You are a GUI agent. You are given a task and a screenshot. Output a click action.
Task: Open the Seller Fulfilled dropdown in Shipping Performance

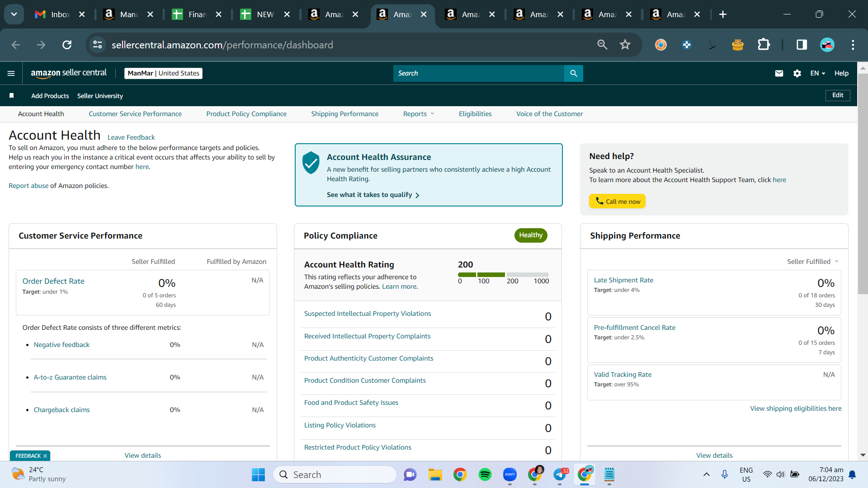click(x=813, y=262)
